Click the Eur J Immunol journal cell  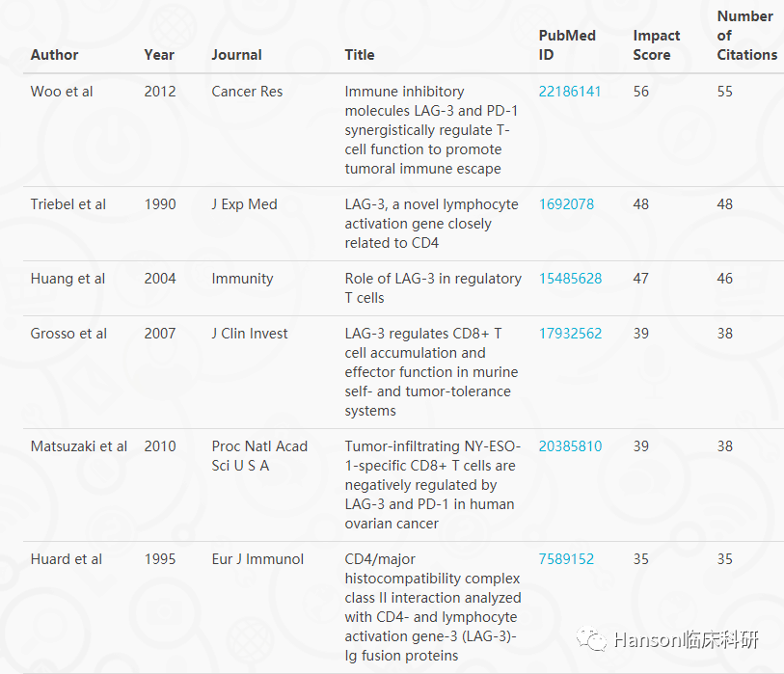point(257,559)
